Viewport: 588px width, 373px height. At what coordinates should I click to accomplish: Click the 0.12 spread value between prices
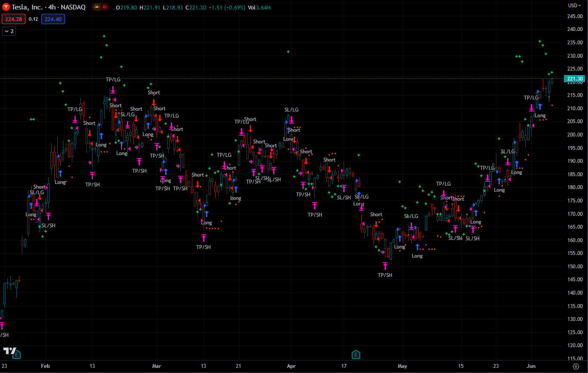33,19
